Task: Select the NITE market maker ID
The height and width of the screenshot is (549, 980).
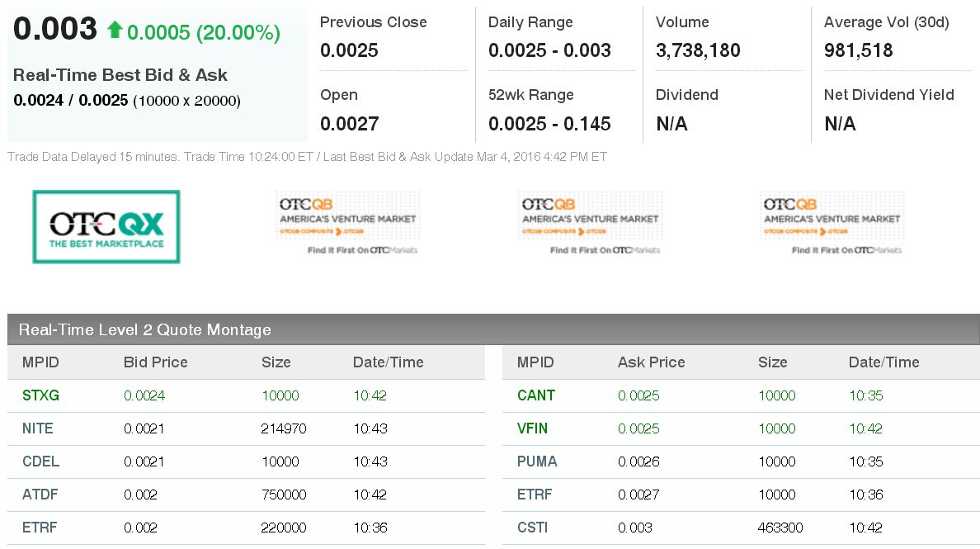Action: click(x=38, y=428)
